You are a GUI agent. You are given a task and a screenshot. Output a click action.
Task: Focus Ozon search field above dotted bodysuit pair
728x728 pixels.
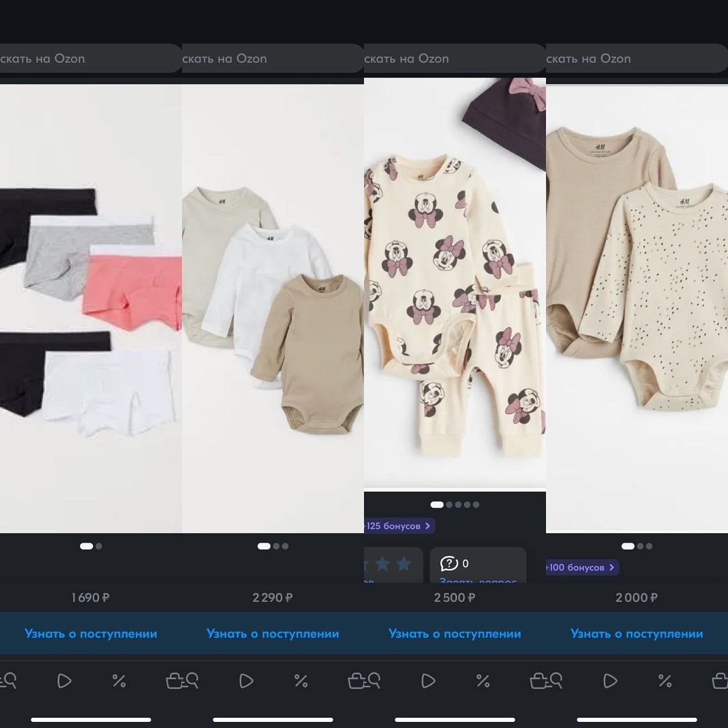pos(637,59)
